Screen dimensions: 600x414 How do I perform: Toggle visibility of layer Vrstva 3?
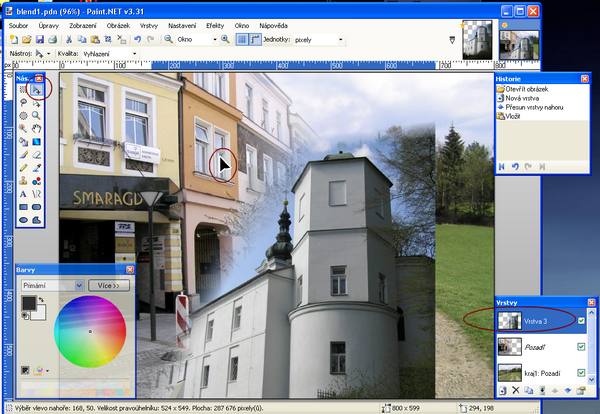(x=581, y=320)
